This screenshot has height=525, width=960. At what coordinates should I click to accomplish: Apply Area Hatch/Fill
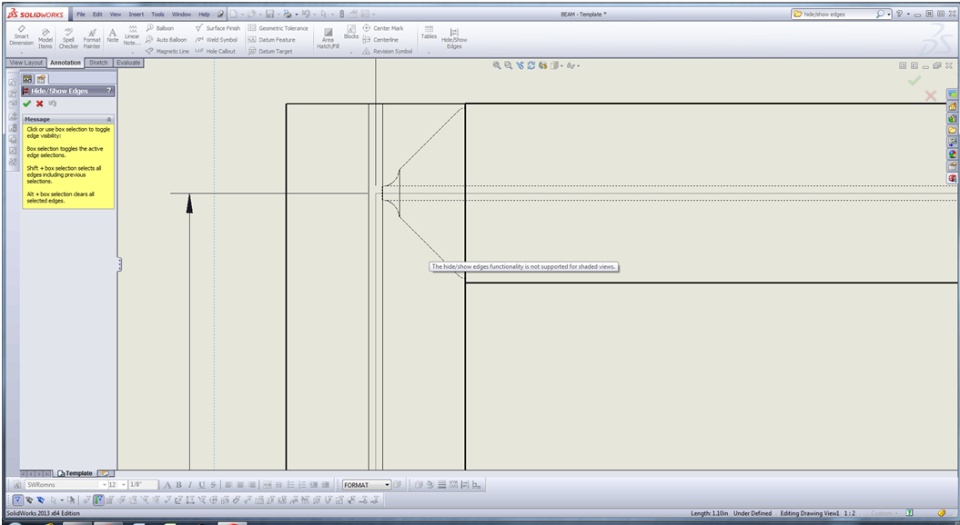(x=328, y=38)
